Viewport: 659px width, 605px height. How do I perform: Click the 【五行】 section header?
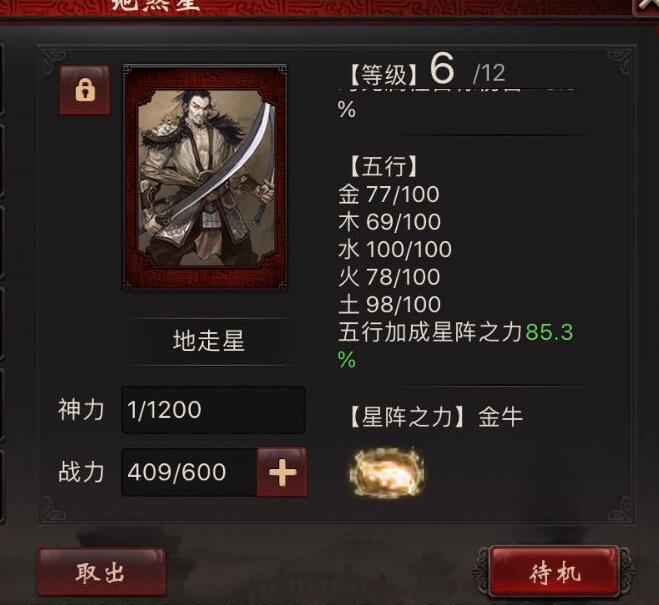[383, 166]
